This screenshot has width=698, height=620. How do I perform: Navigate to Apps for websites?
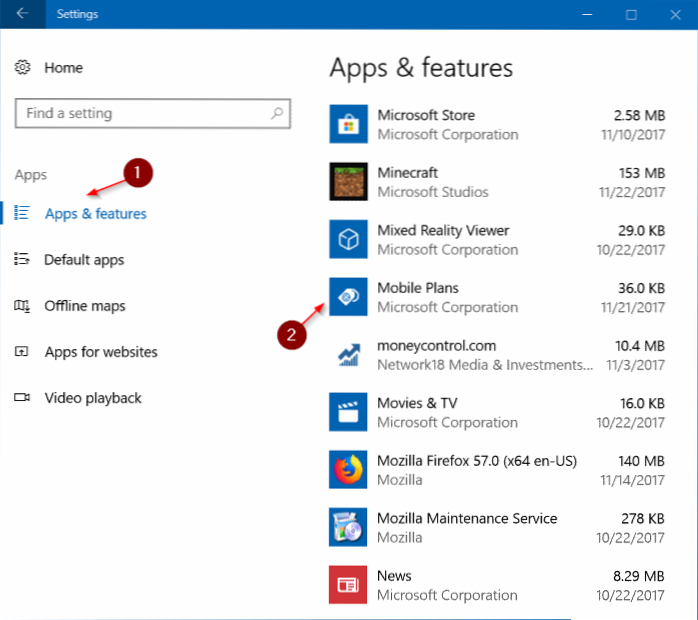coord(100,352)
